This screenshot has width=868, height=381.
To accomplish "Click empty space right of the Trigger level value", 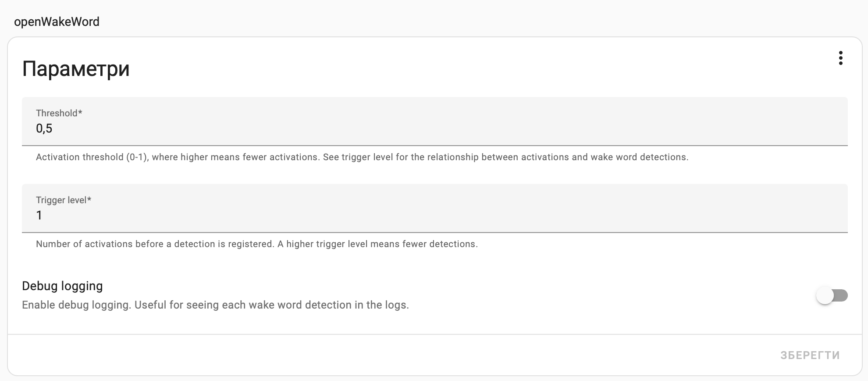I will click(x=438, y=216).
